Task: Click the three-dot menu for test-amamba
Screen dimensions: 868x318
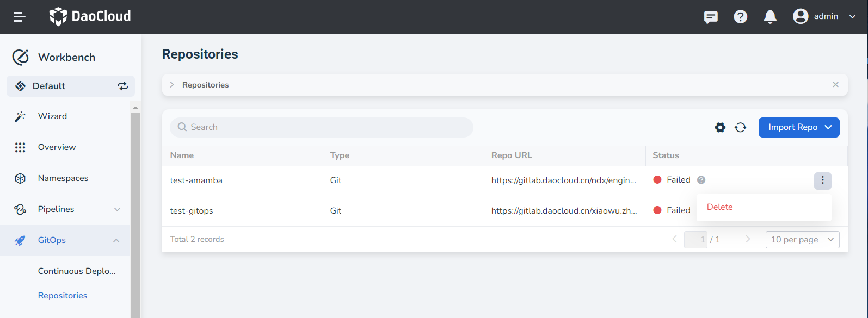Action: 822,180
